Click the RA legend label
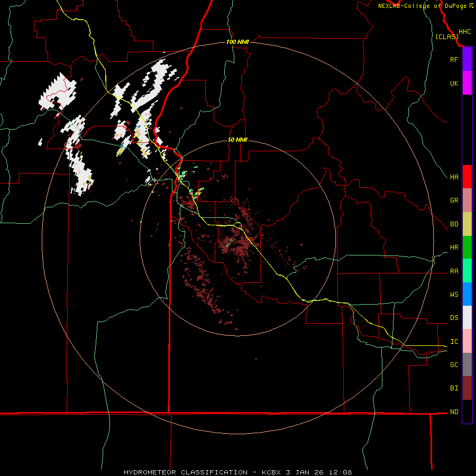Screen dimensions: 476x476 pos(454,271)
